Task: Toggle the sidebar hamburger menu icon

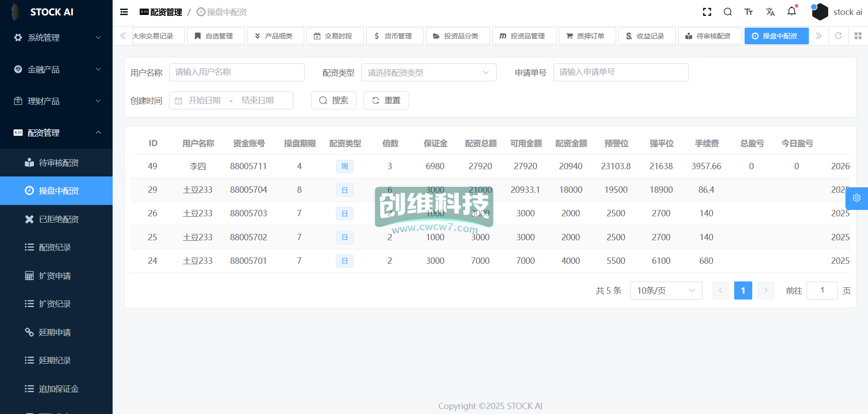Action: click(x=124, y=12)
